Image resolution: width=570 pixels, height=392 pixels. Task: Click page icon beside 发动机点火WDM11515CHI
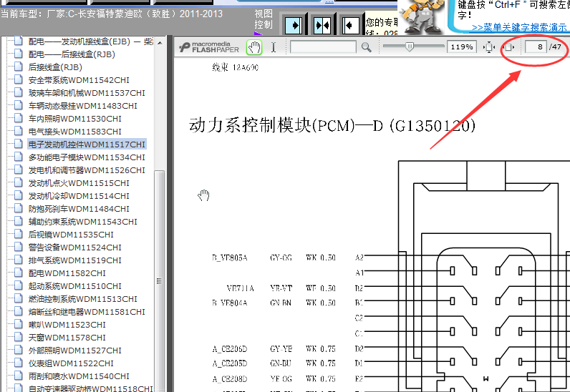[x=18, y=182]
